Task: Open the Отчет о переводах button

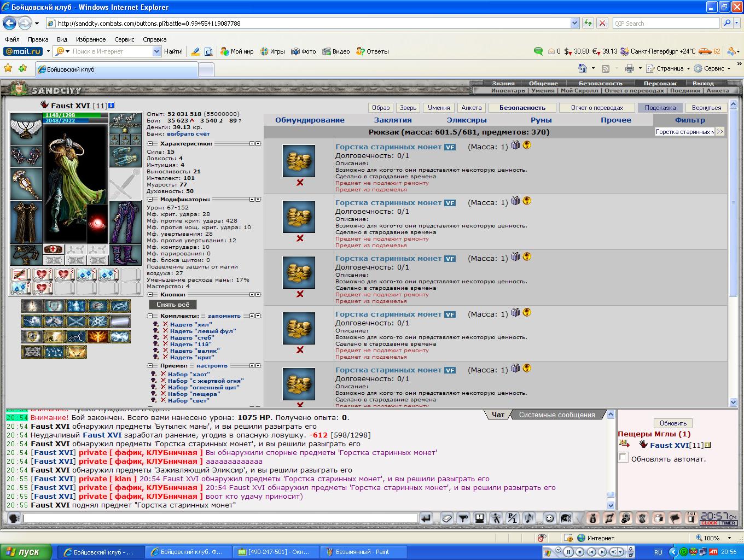Action: pos(597,108)
